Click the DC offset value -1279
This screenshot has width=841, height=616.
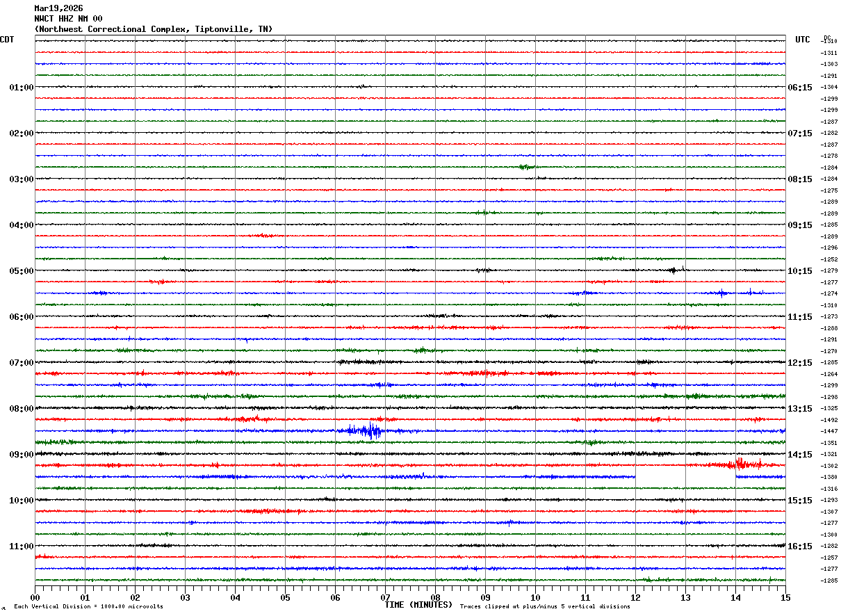pos(829,271)
